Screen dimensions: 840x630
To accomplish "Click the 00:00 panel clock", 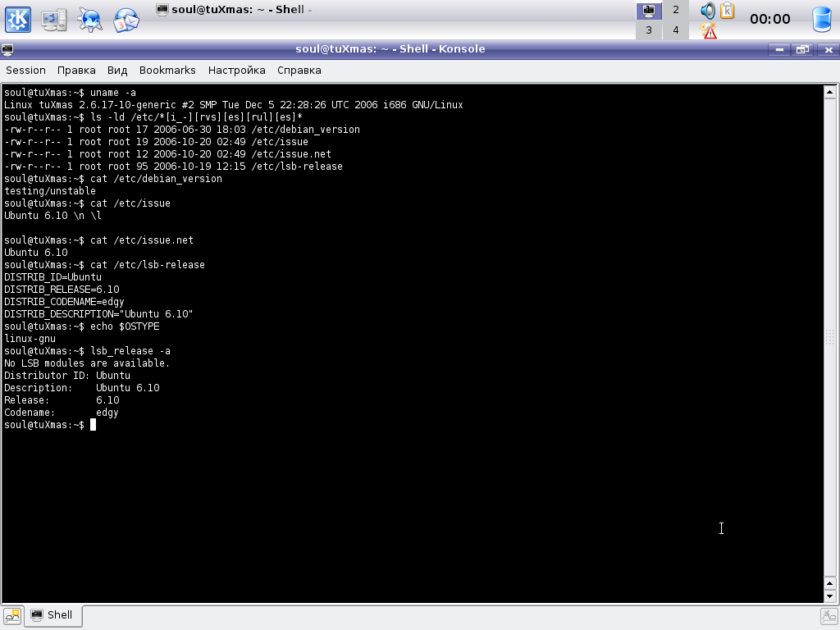I will (x=769, y=20).
